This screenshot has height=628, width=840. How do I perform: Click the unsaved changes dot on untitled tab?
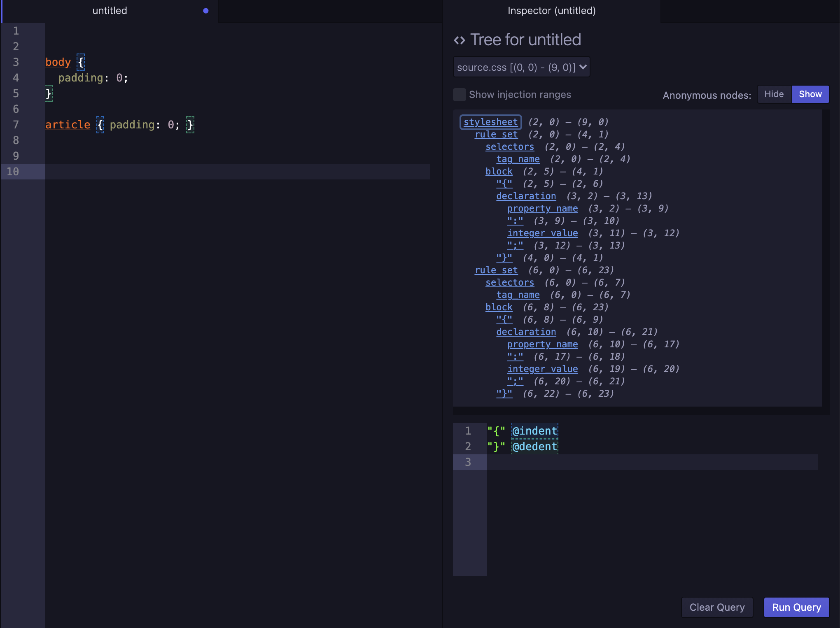tap(206, 11)
